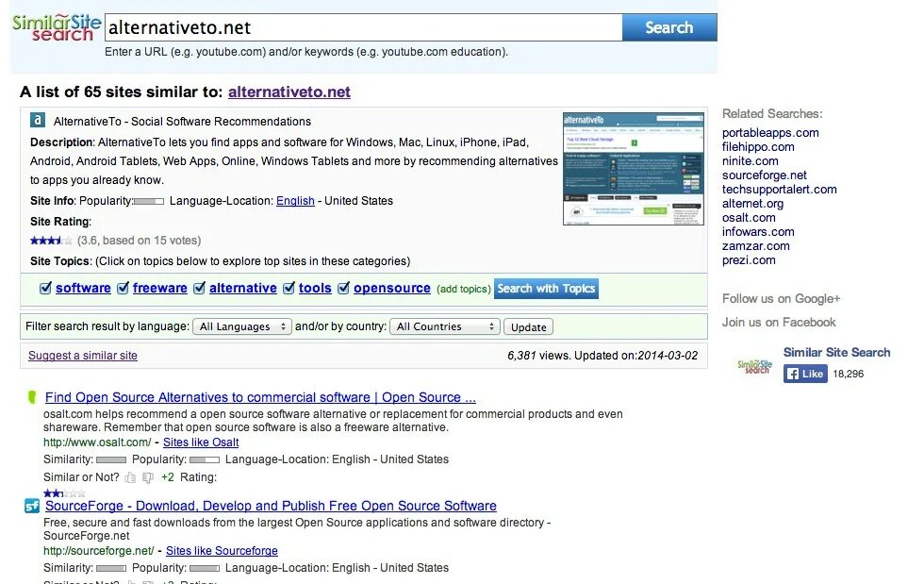Open related search portableapps.com

tap(770, 133)
